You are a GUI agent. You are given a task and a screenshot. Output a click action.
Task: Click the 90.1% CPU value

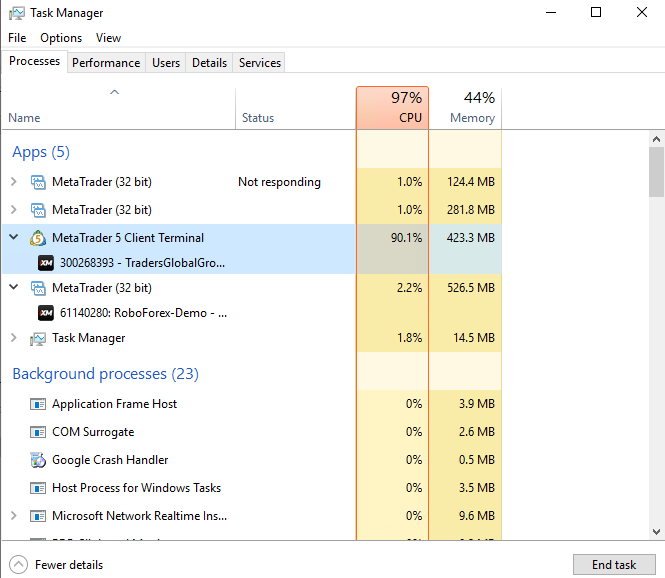406,238
